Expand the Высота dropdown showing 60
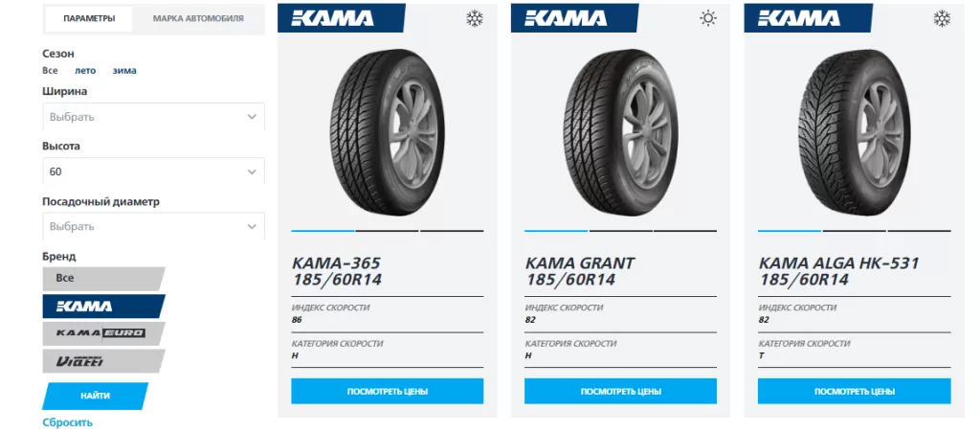980x433 pixels. [153, 171]
